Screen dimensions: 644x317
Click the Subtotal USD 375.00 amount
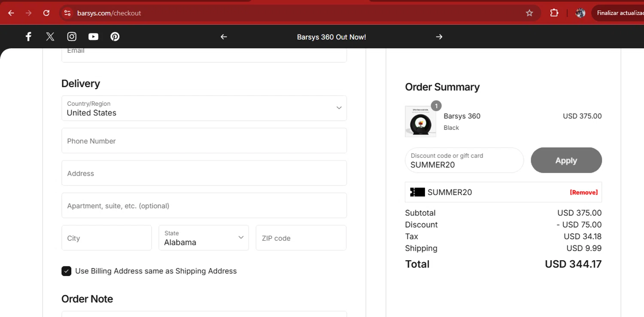click(x=580, y=213)
